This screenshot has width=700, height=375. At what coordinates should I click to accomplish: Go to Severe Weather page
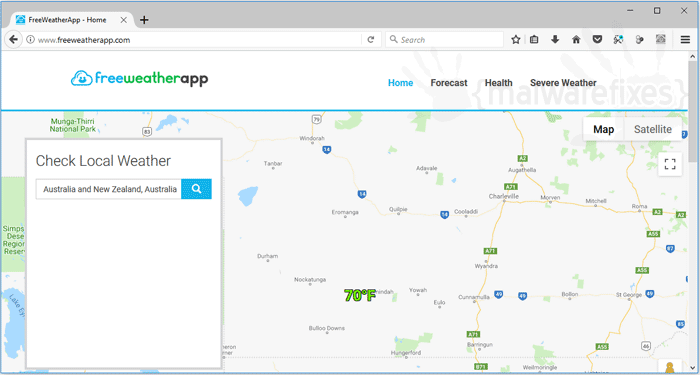(x=563, y=83)
